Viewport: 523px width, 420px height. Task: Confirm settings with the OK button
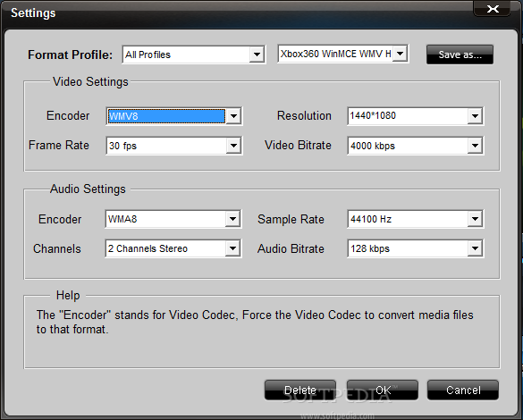tap(383, 390)
